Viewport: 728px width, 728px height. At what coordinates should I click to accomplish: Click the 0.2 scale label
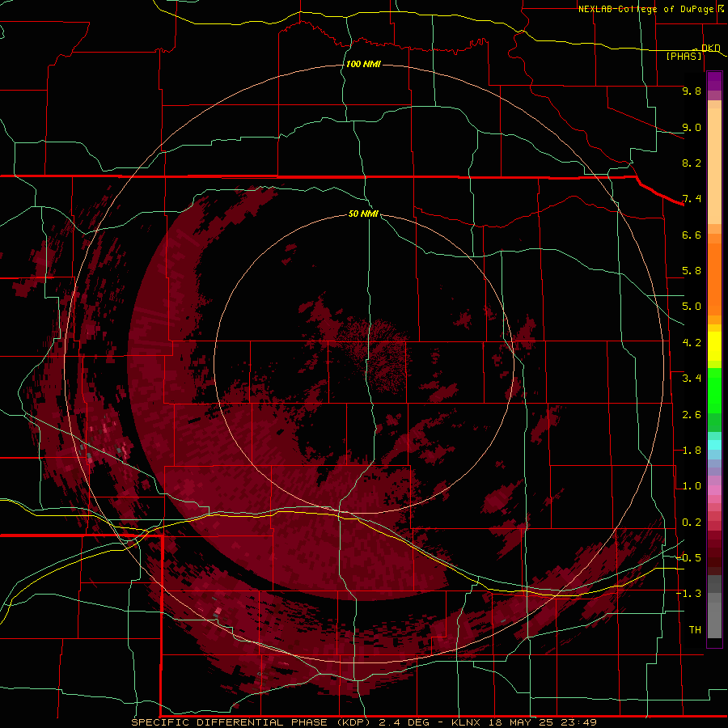[x=692, y=523]
